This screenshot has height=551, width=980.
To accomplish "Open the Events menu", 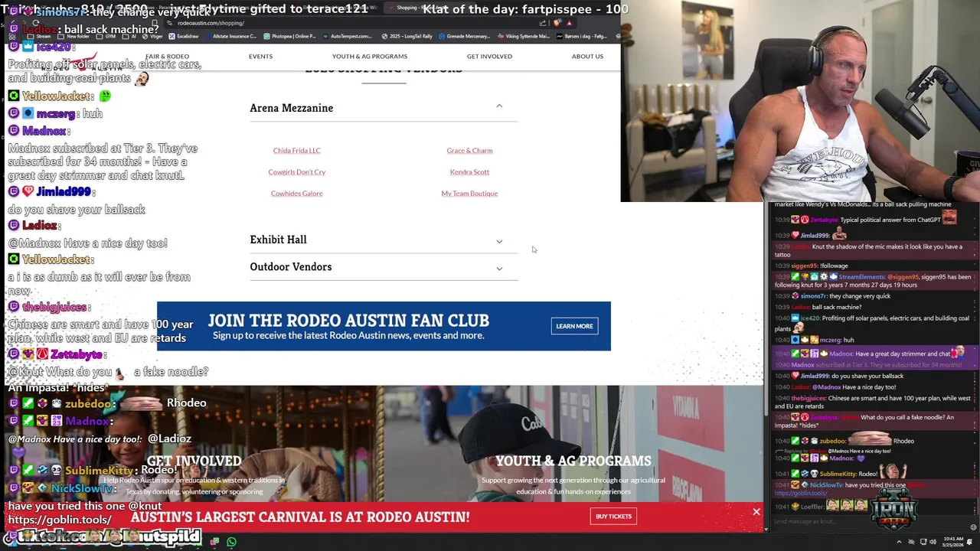I will click(260, 56).
